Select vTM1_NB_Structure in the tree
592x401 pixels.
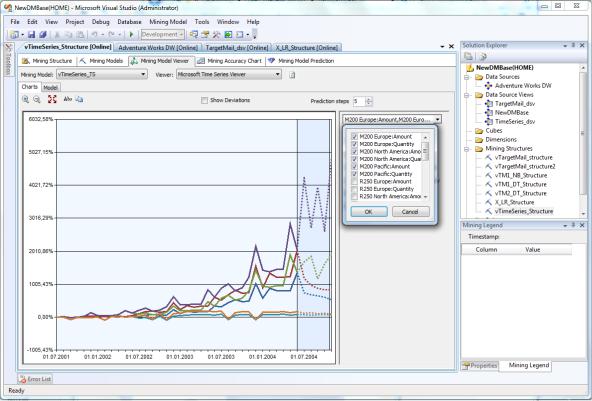521,175
